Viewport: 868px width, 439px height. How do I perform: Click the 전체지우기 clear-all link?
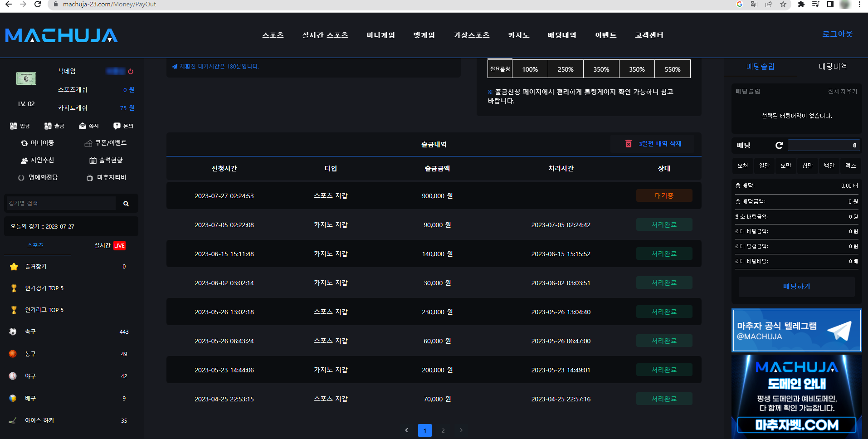tap(842, 91)
